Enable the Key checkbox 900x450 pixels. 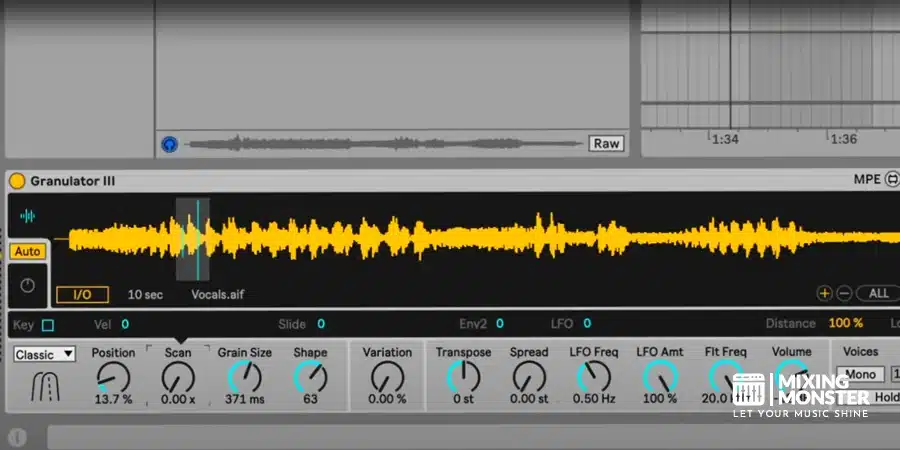(x=48, y=325)
